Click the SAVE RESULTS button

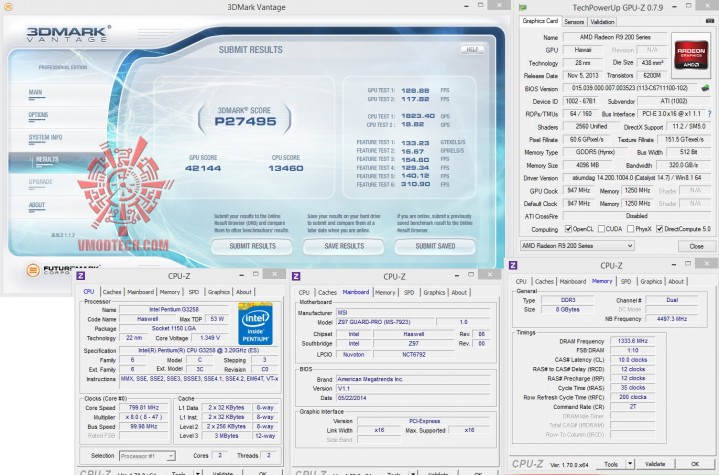coord(343,246)
